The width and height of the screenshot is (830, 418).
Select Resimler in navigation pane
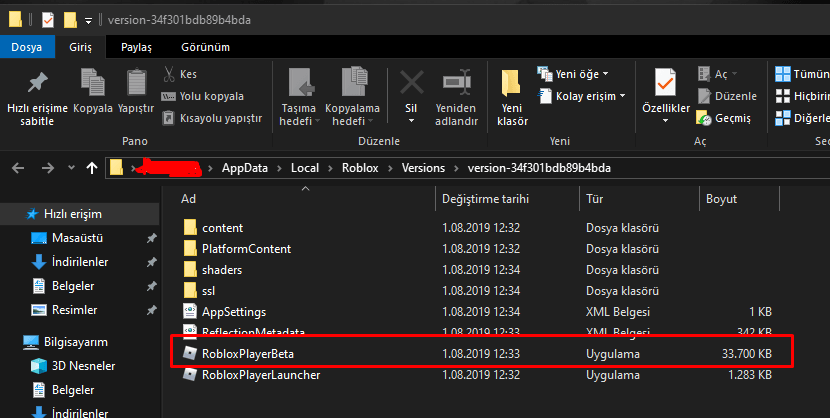(x=74, y=310)
